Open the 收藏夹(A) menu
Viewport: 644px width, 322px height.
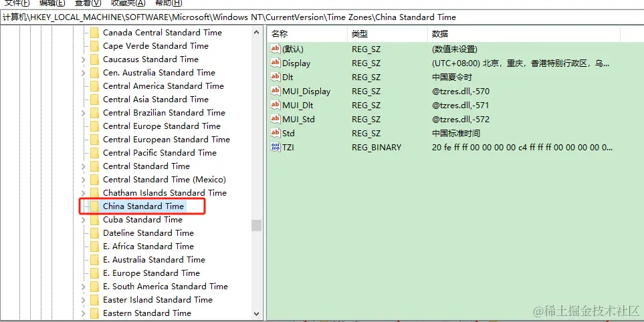pos(128,3)
